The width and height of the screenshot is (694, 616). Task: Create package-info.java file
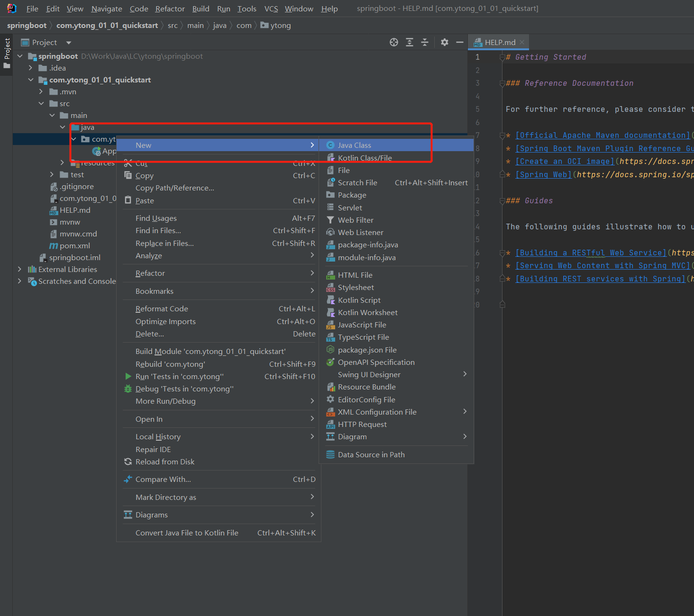(x=396, y=245)
